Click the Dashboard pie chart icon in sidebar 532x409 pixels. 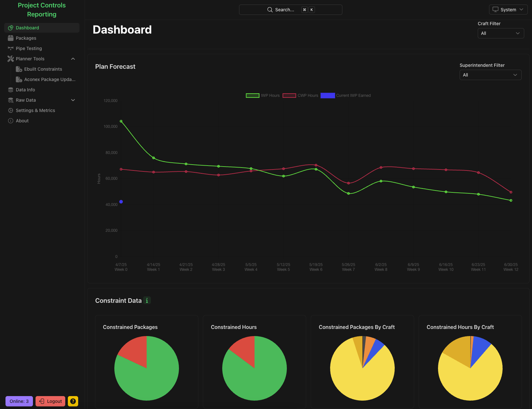(x=11, y=28)
